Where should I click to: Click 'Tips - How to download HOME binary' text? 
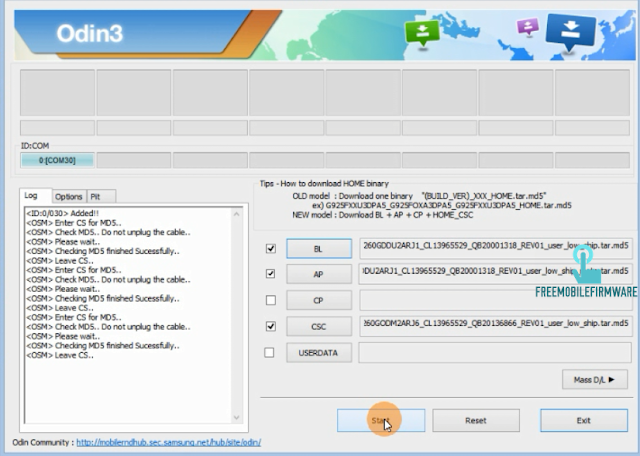[324, 184]
